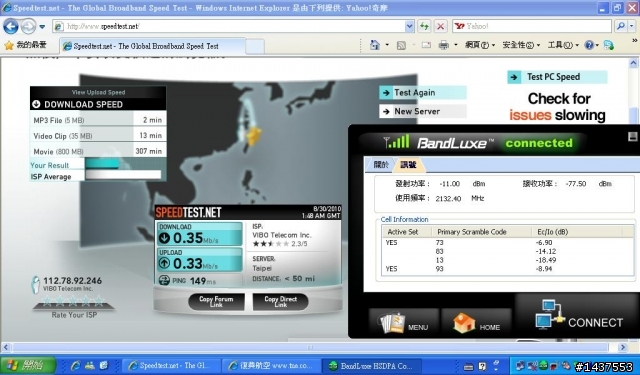Screen dimensions: 640x375
Task: Click the BandLuxe minimize square button
Action: tap(632, 136)
